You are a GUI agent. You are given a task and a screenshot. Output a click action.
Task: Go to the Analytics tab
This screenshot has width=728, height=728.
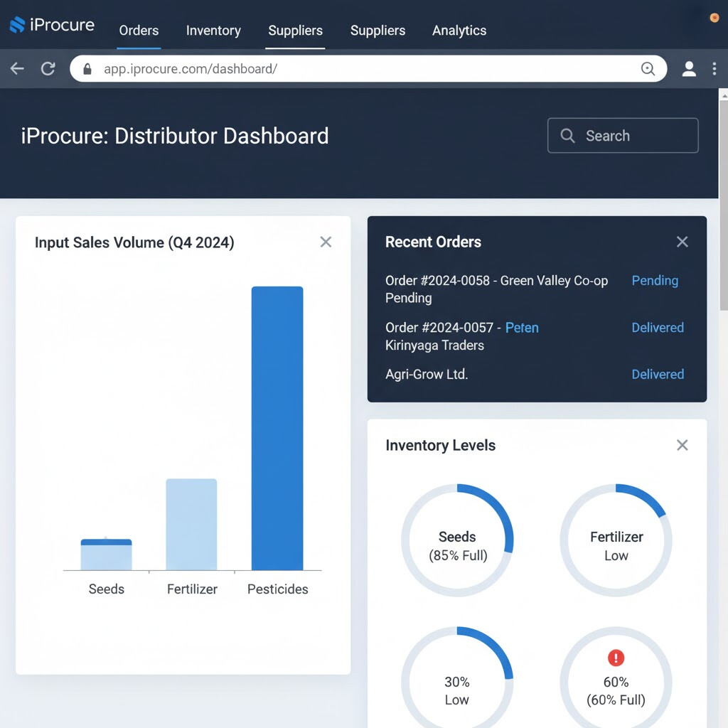pos(459,31)
